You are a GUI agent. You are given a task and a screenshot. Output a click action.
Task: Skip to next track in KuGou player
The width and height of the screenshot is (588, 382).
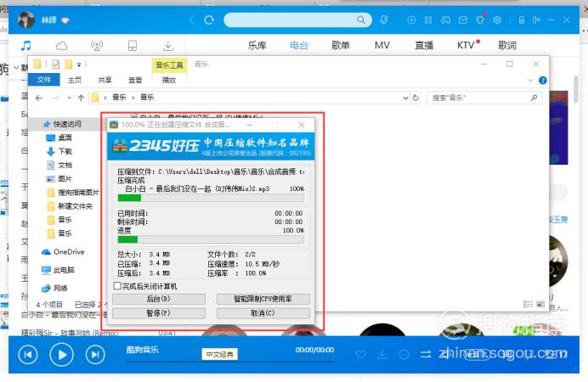(x=95, y=354)
